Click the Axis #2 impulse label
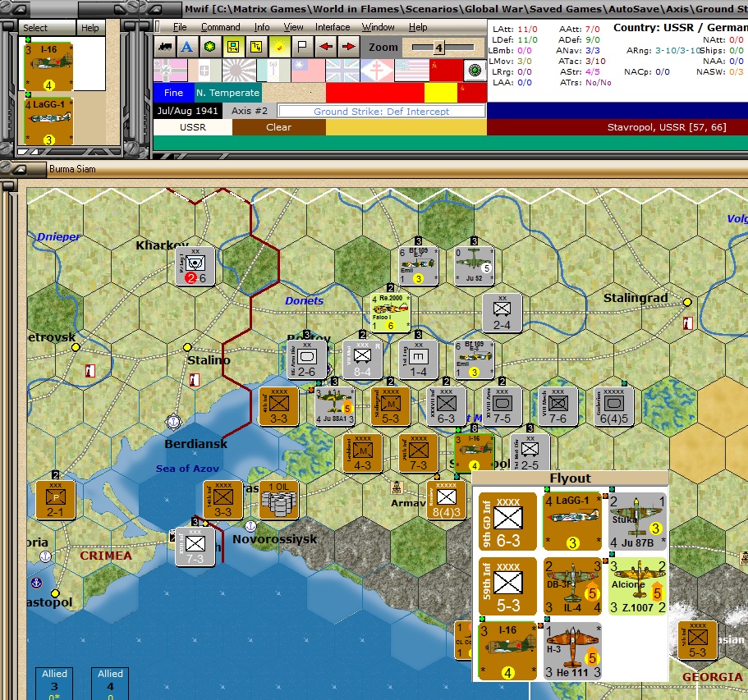This screenshot has height=700, width=748. tap(250, 111)
